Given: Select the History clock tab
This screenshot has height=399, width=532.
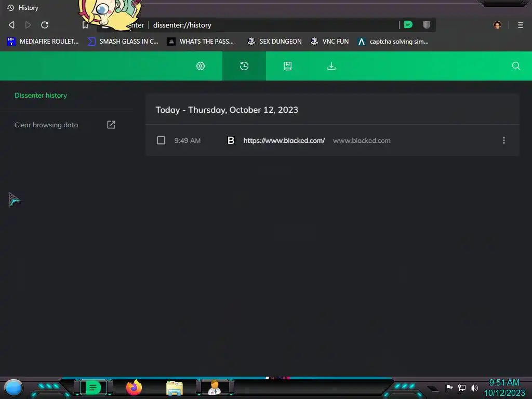Looking at the screenshot, I should [244, 66].
